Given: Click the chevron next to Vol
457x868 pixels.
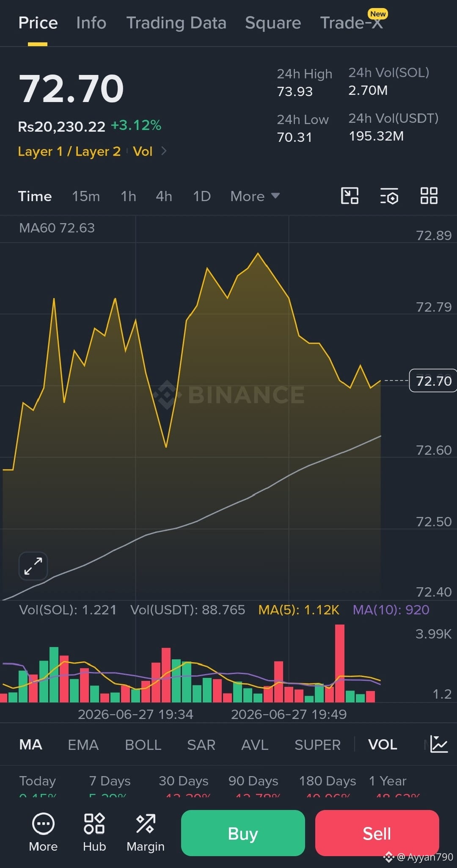Looking at the screenshot, I should tap(164, 151).
